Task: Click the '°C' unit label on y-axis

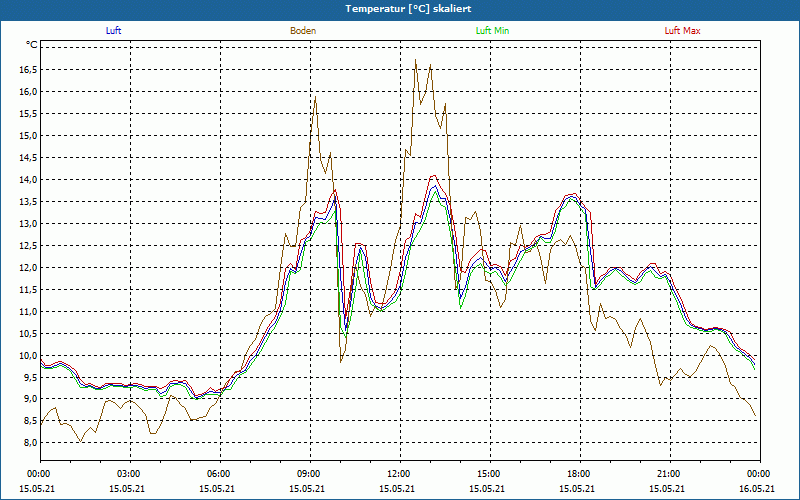Action: 32,45
